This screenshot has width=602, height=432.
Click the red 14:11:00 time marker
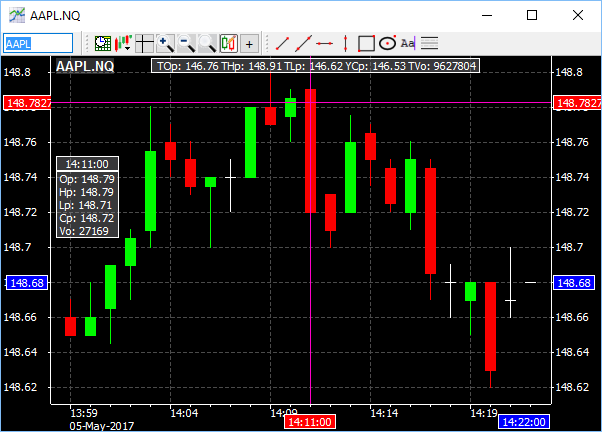[x=311, y=423]
